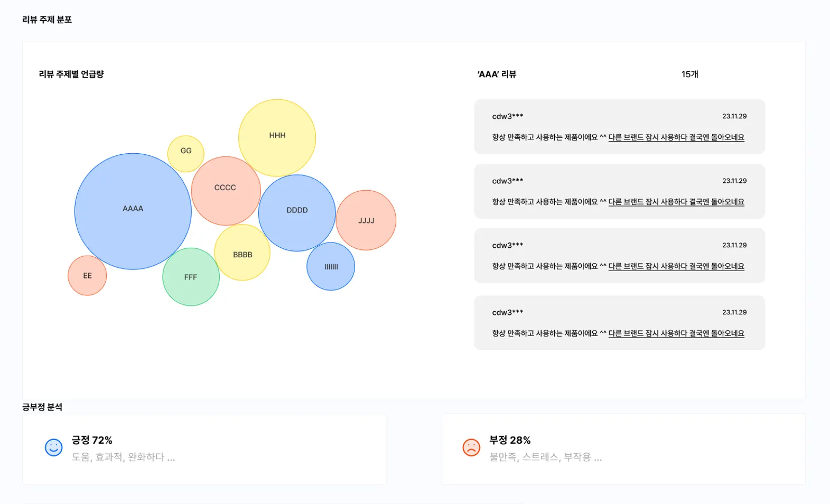Click the 15개 review count label
Image resolution: width=830 pixels, height=504 pixels.
pyautogui.click(x=689, y=74)
